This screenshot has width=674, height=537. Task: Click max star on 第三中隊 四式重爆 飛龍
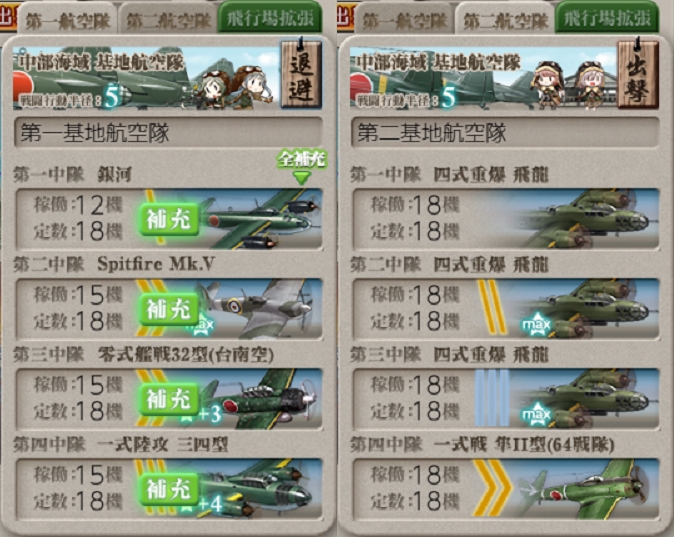pyautogui.click(x=536, y=415)
